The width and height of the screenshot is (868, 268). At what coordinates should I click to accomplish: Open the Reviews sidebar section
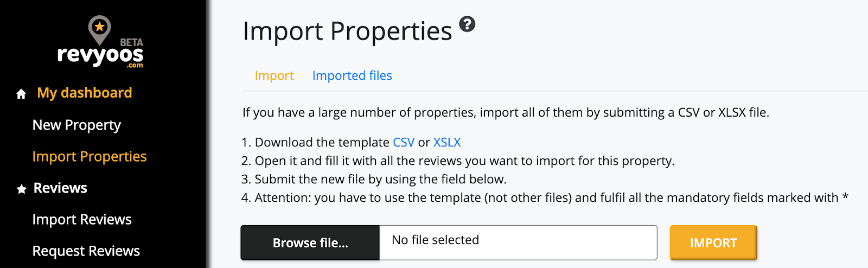coord(60,188)
